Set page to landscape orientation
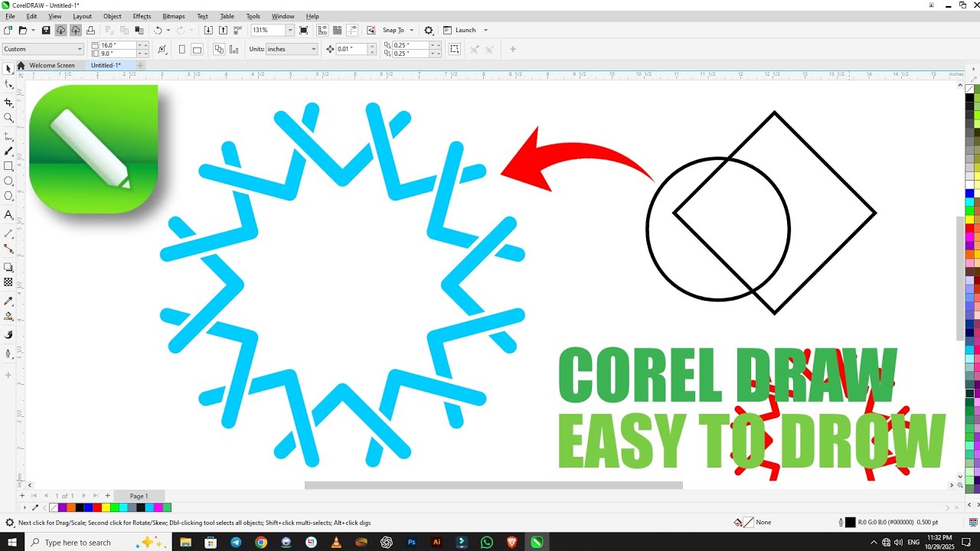Viewport: 980px width, 551px height. [197, 50]
